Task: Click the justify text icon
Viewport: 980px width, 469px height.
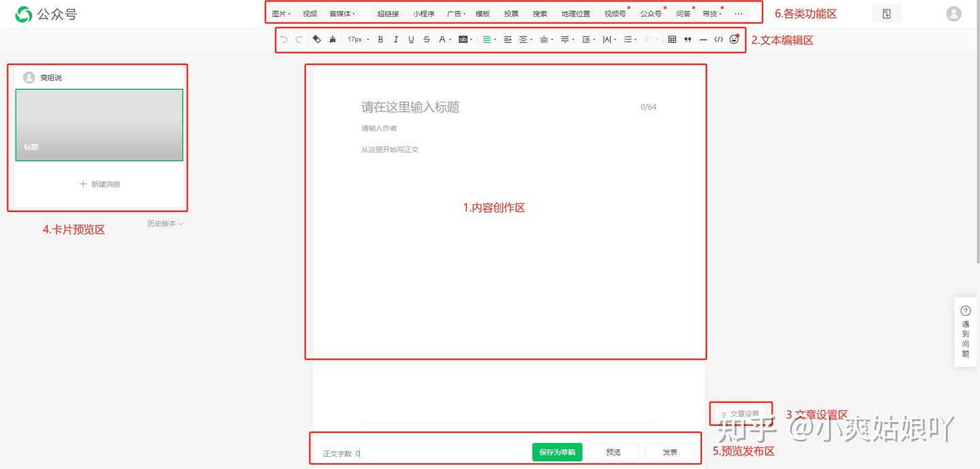Action: pos(508,39)
